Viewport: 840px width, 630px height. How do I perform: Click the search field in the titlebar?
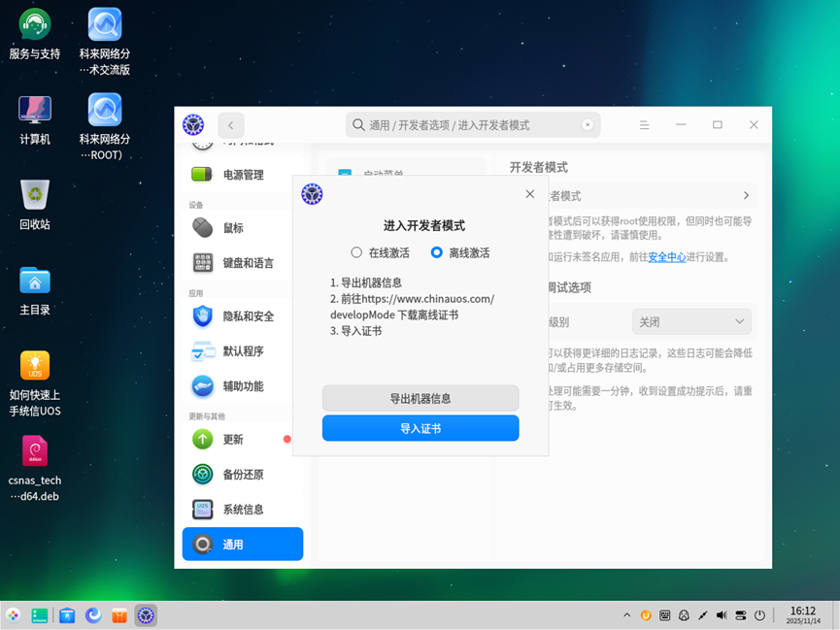point(471,124)
